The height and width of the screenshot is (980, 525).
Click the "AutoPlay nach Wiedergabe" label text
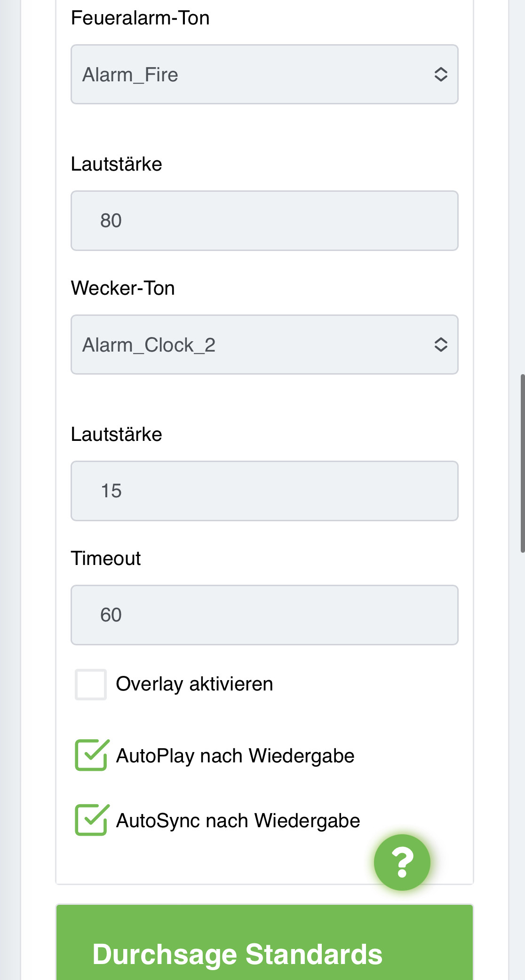pos(235,756)
